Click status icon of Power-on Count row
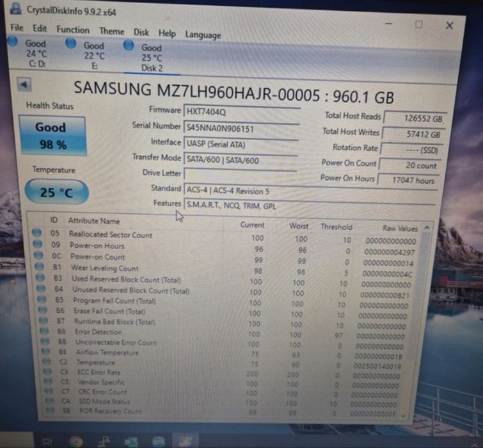 coord(38,255)
